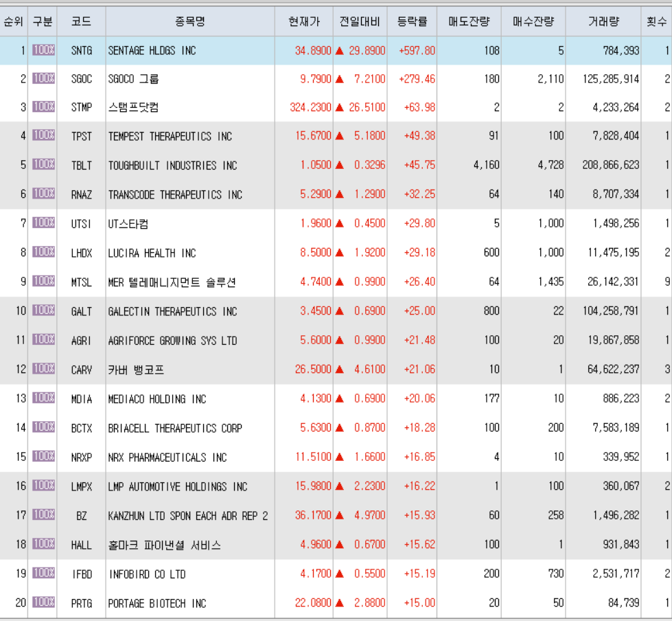
Task: Click volume value 125,285,914
Action: click(x=611, y=79)
